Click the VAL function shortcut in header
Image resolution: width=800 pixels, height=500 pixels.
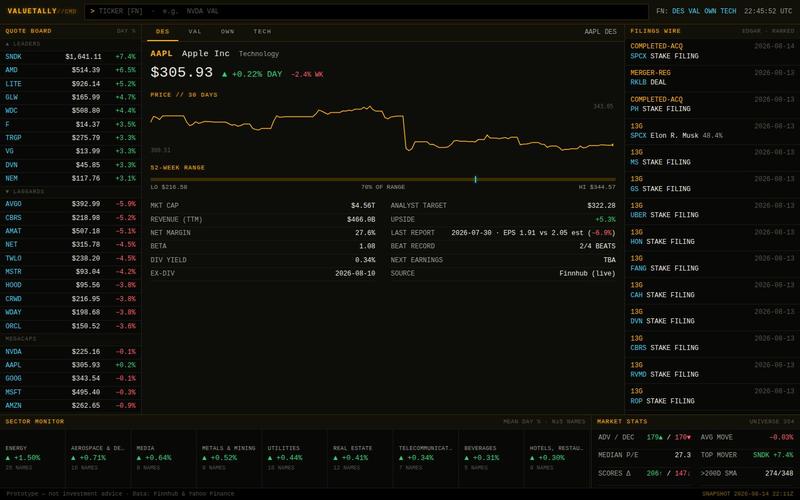(694, 11)
